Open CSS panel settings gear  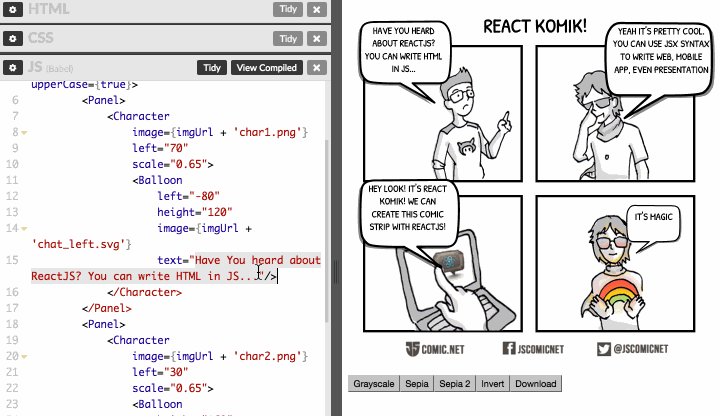coord(13,39)
